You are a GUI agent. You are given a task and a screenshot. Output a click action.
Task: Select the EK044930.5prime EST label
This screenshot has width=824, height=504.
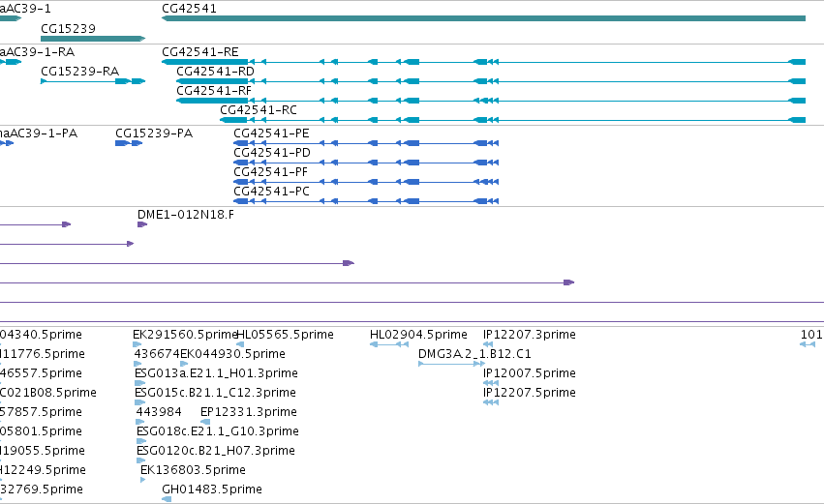click(232, 354)
